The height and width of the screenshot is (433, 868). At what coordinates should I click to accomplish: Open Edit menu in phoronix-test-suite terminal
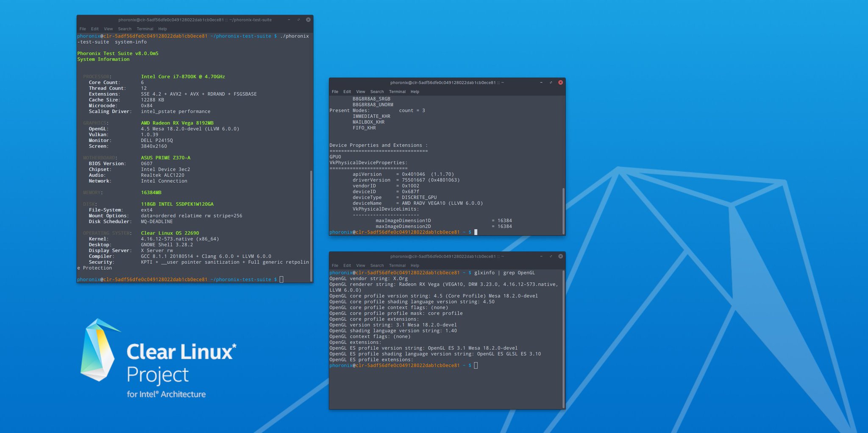(x=95, y=29)
